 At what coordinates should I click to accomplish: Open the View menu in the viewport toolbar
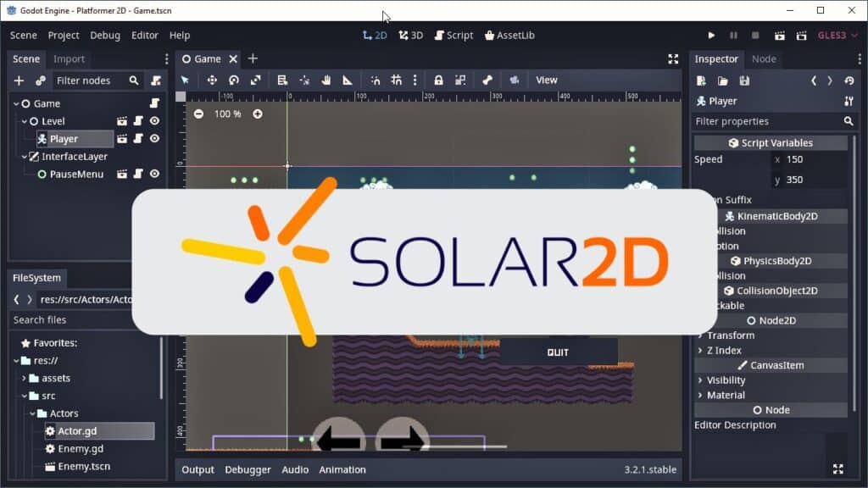click(x=547, y=80)
